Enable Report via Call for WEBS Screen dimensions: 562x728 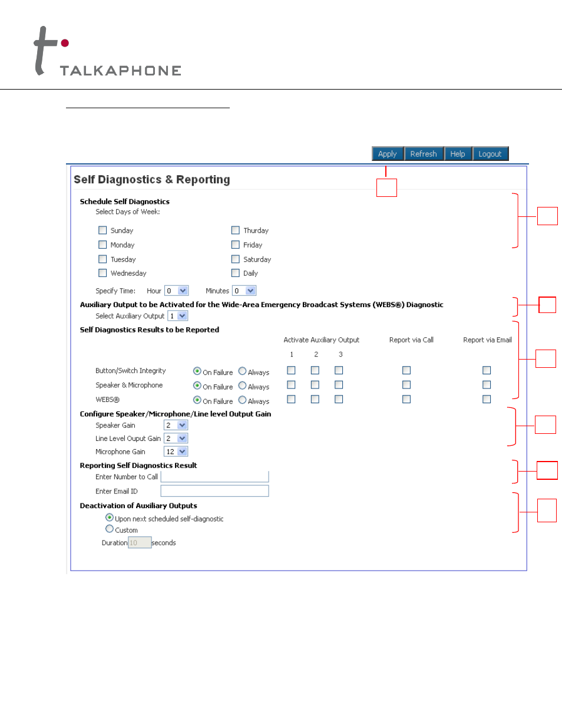406,399
